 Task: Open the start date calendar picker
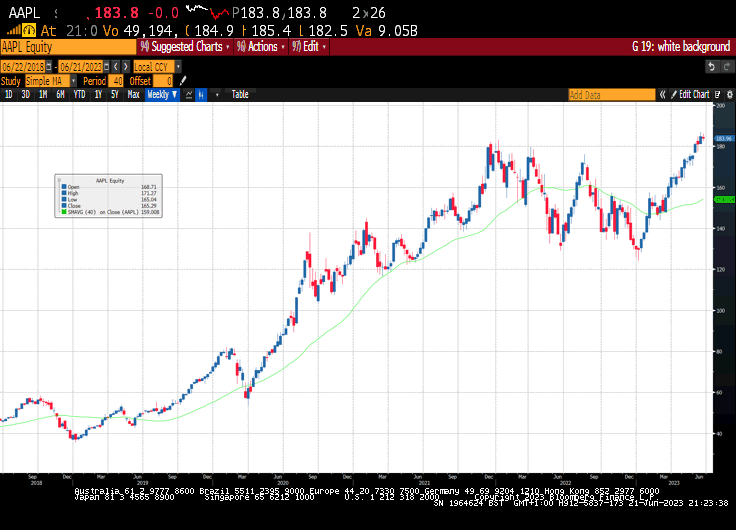pyautogui.click(x=49, y=67)
